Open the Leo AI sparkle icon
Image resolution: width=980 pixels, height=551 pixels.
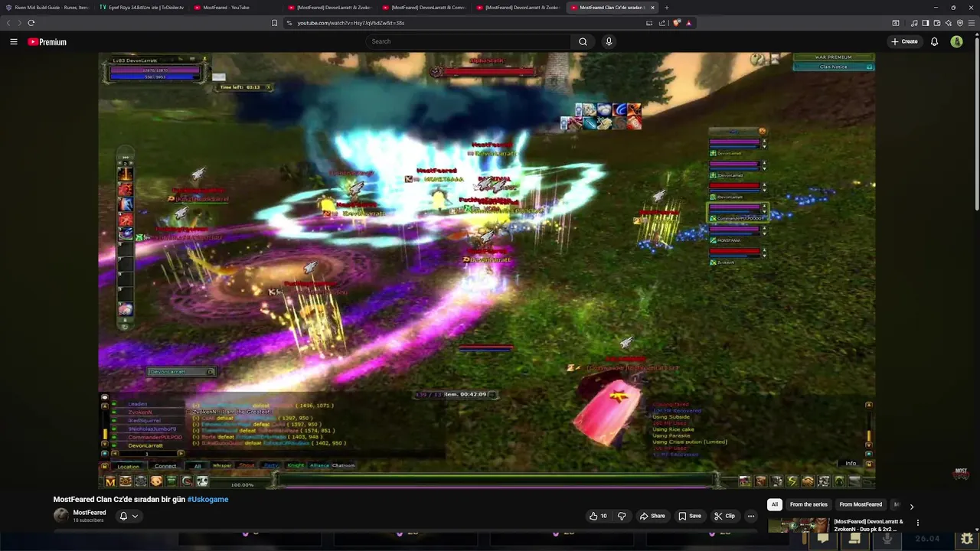(x=948, y=23)
